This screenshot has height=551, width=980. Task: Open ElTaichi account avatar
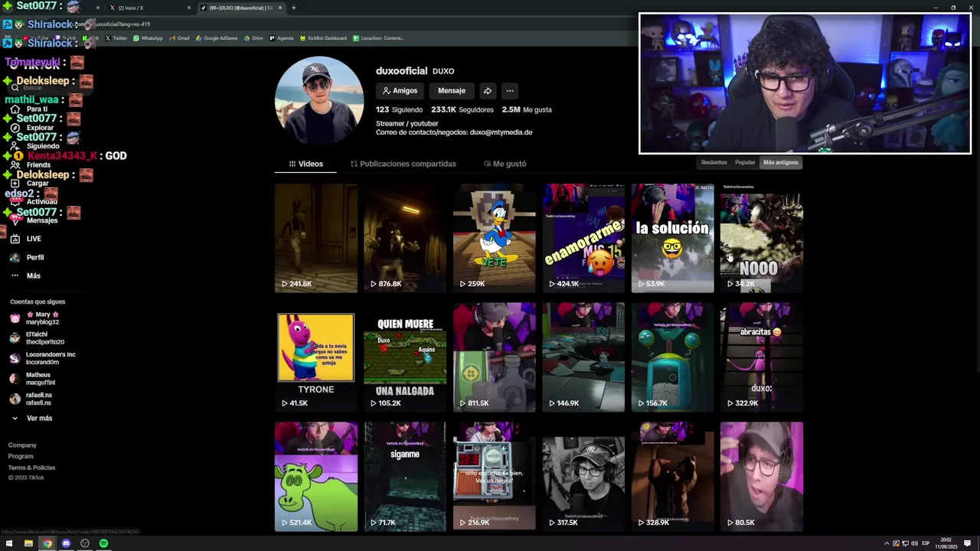coord(15,338)
